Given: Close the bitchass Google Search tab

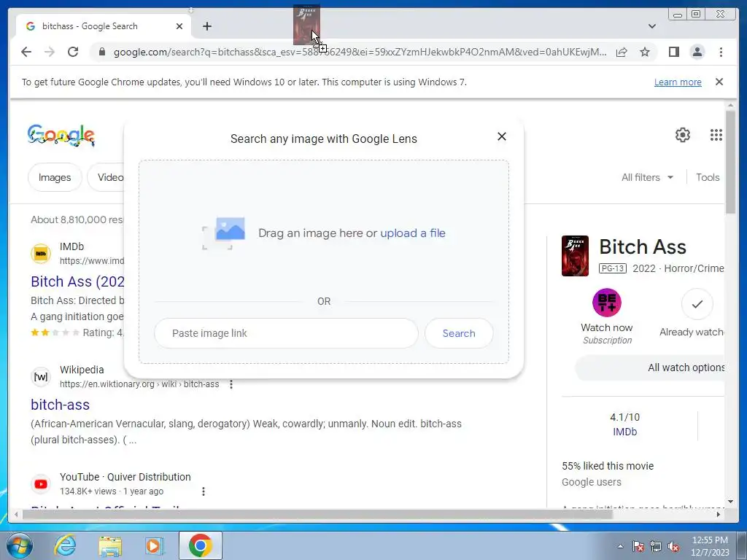Looking at the screenshot, I should point(179,26).
